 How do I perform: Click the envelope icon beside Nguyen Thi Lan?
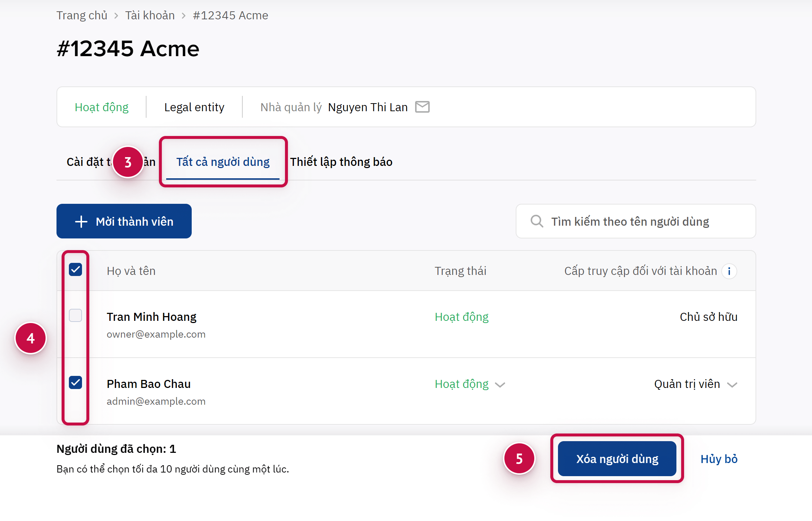tap(422, 107)
